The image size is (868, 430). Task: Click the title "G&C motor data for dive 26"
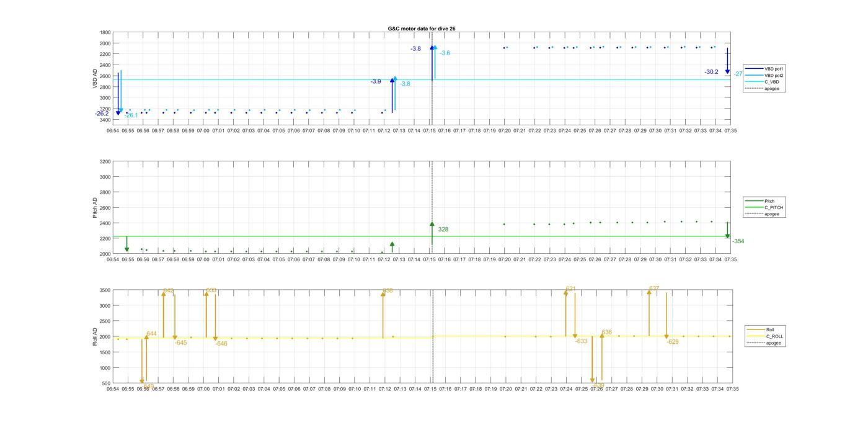(x=422, y=29)
